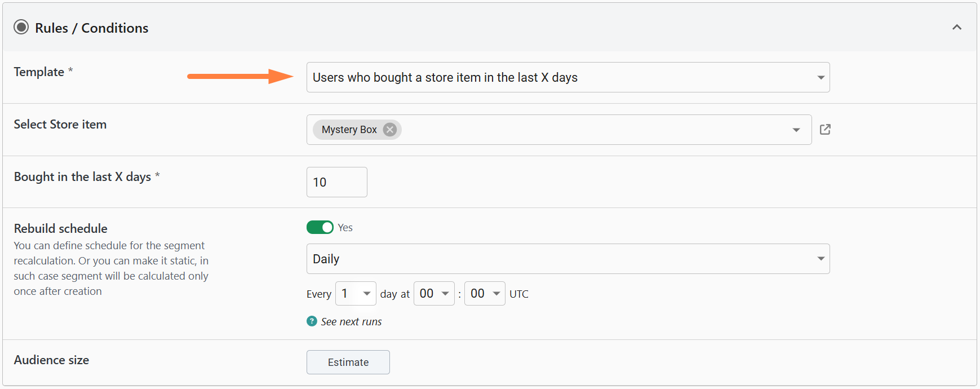Expand the Select Store item dropdown arrow
The image size is (980, 389).
(796, 130)
